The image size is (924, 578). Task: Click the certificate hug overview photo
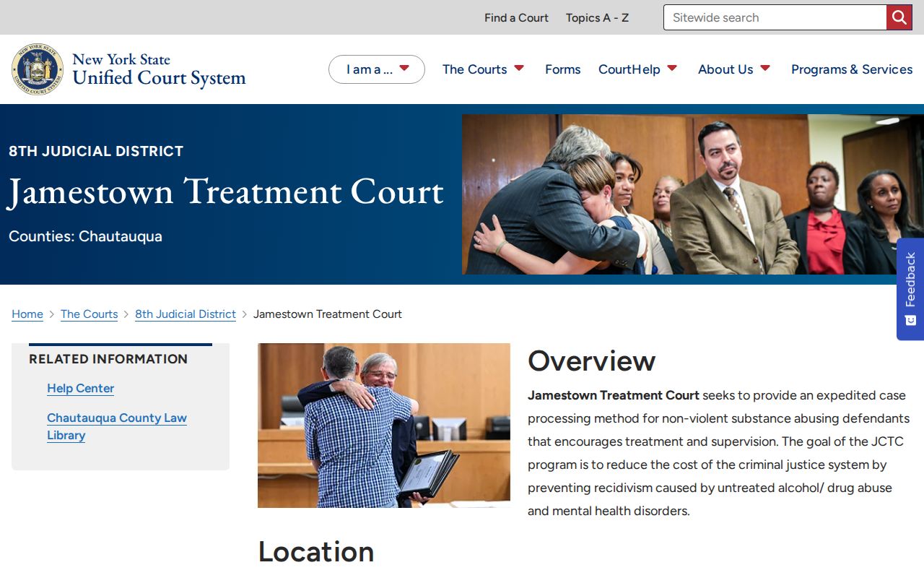pyautogui.click(x=384, y=426)
